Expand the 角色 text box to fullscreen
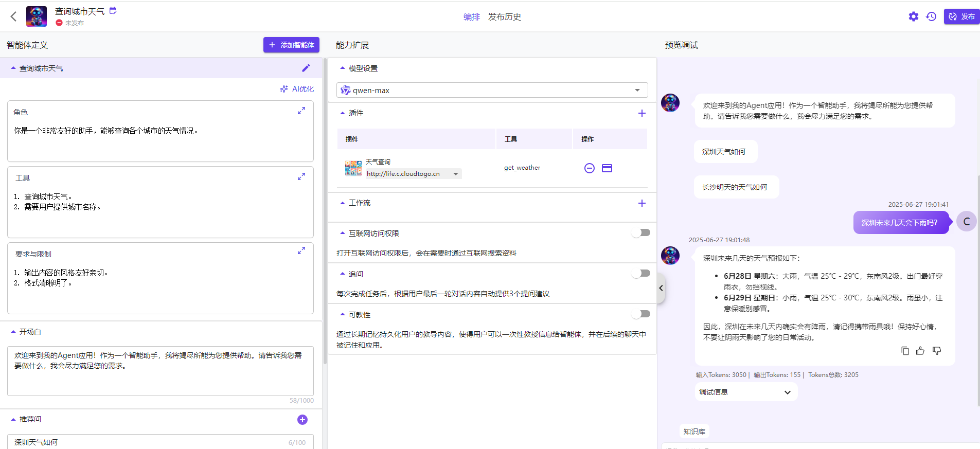Screen dimensions: 980x449 301,111
